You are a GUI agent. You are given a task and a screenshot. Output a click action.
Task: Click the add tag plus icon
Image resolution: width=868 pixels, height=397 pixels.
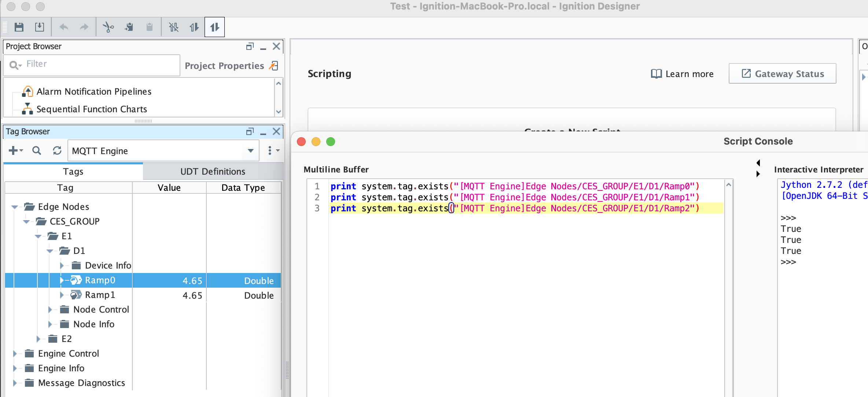point(15,150)
